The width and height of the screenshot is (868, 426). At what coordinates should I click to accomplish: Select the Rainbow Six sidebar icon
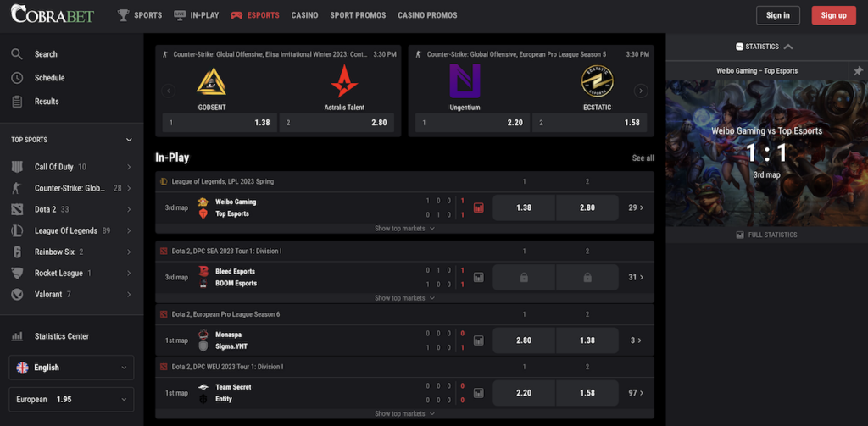click(x=17, y=252)
